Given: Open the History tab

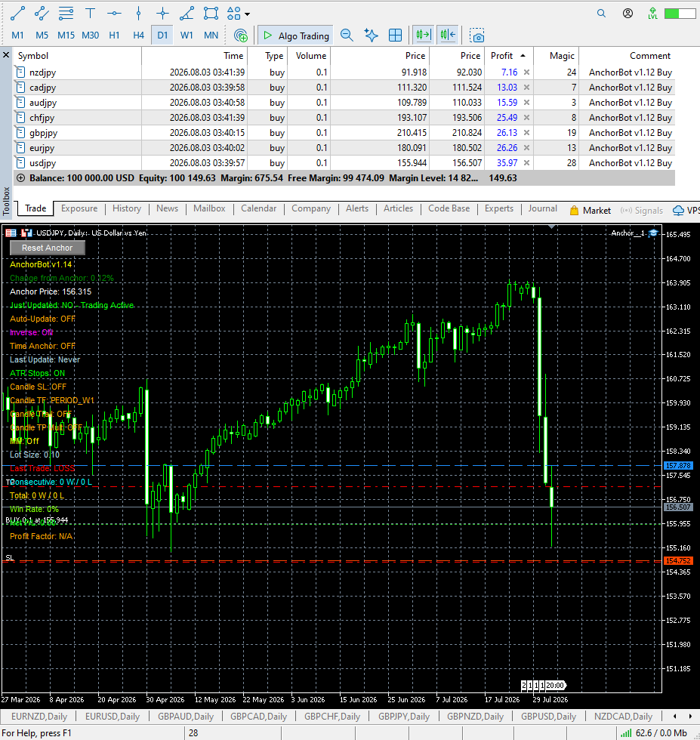Looking at the screenshot, I should coord(127,208).
